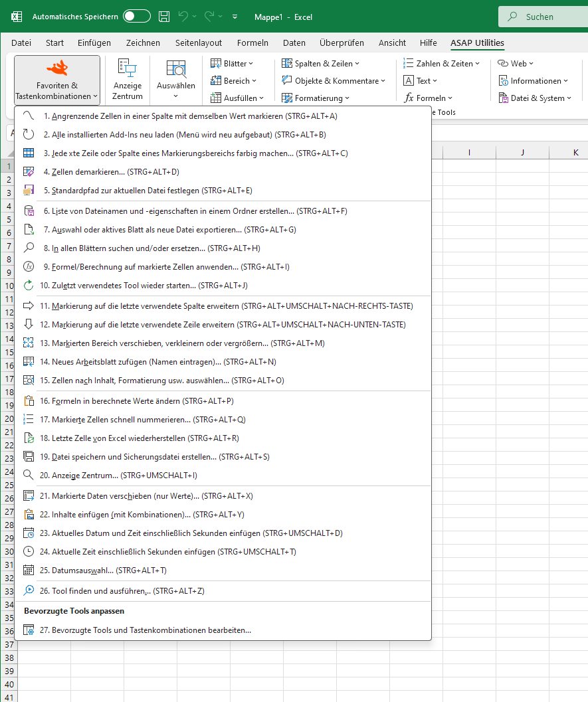Click icon for Markierten Bereich verschieben
588x702 pixels.
(x=28, y=343)
